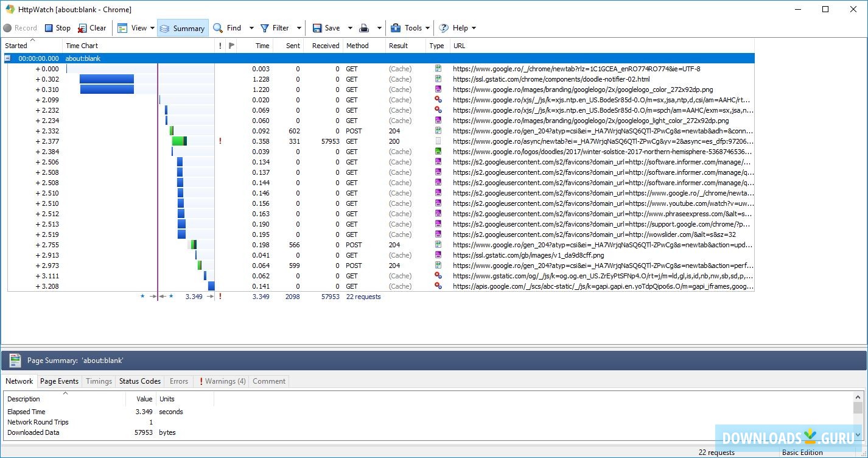This screenshot has height=458, width=868.
Task: Click the type icon in the +2.384 row
Action: [x=438, y=152]
